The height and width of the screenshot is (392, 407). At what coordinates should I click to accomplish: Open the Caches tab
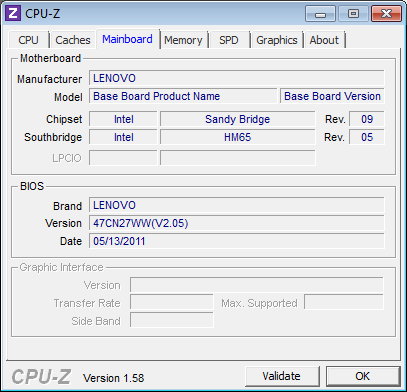pyautogui.click(x=73, y=40)
